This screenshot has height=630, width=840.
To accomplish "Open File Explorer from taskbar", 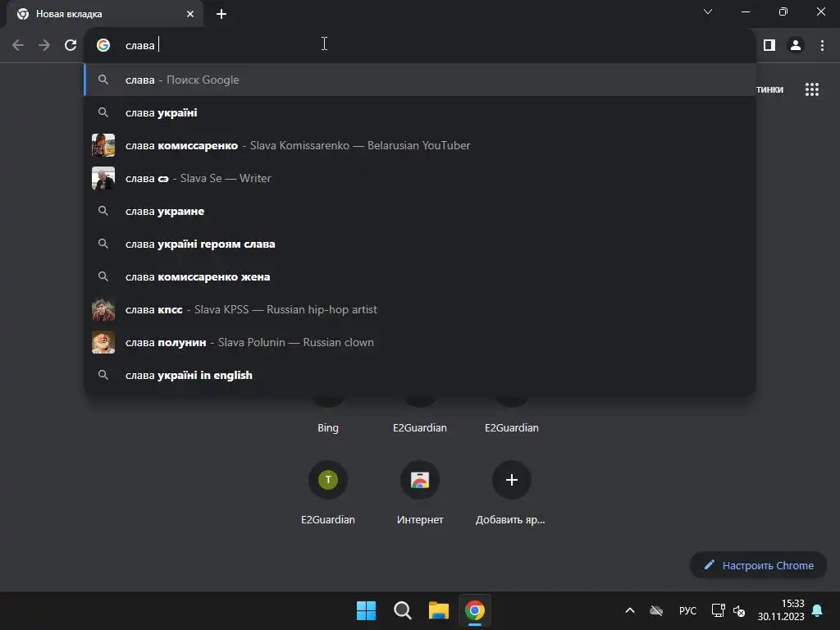I will [438, 610].
